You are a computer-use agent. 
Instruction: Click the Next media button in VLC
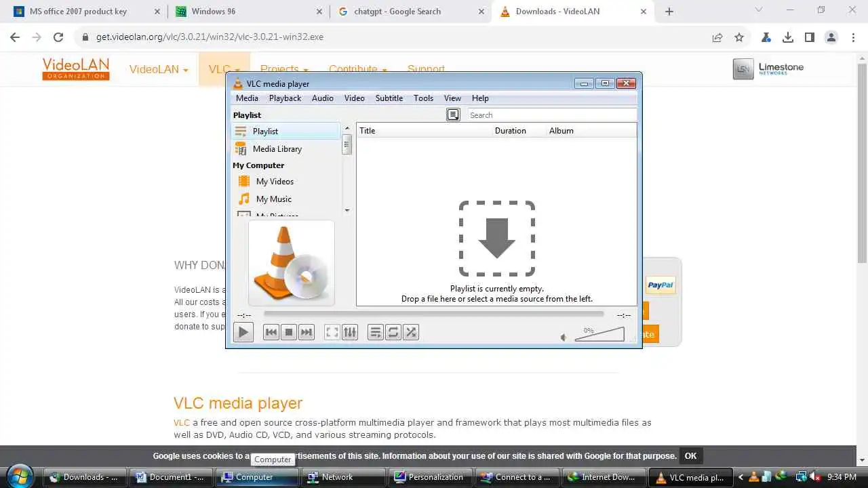pos(307,332)
